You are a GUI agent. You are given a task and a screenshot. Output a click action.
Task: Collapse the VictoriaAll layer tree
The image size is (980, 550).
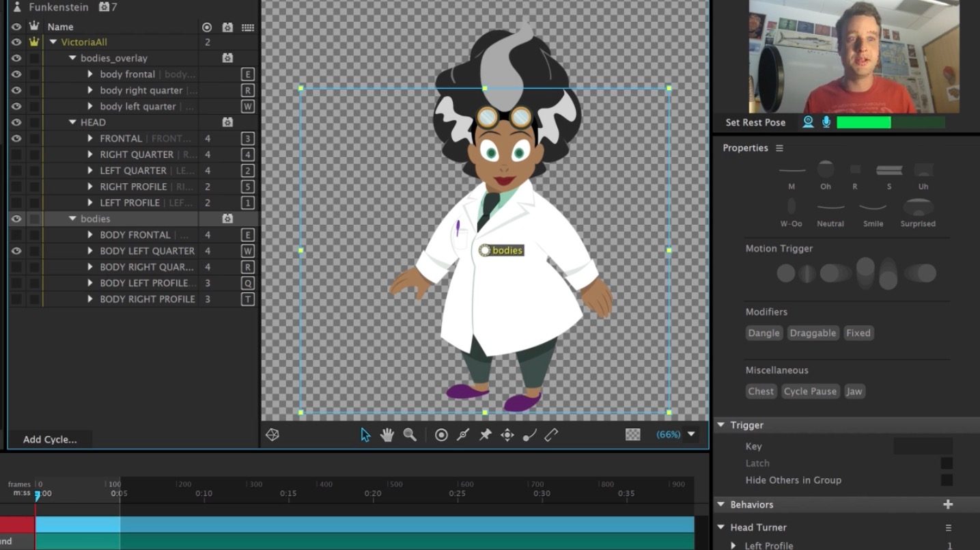pos(53,42)
